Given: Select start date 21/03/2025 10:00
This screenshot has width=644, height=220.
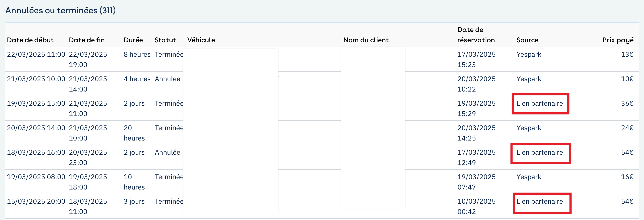Looking at the screenshot, I should click(x=36, y=79).
